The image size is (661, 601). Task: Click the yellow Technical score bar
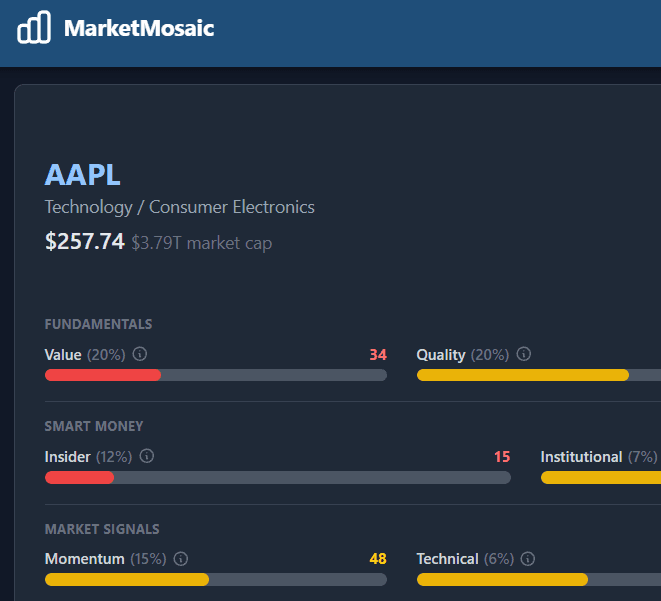click(x=502, y=580)
